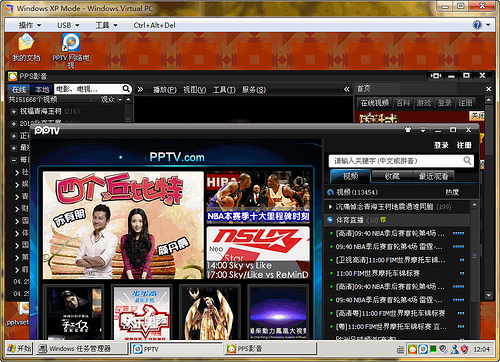Select the 视频 tab in PPTV
Image resolution: width=500 pixels, height=362 pixels.
350,176
